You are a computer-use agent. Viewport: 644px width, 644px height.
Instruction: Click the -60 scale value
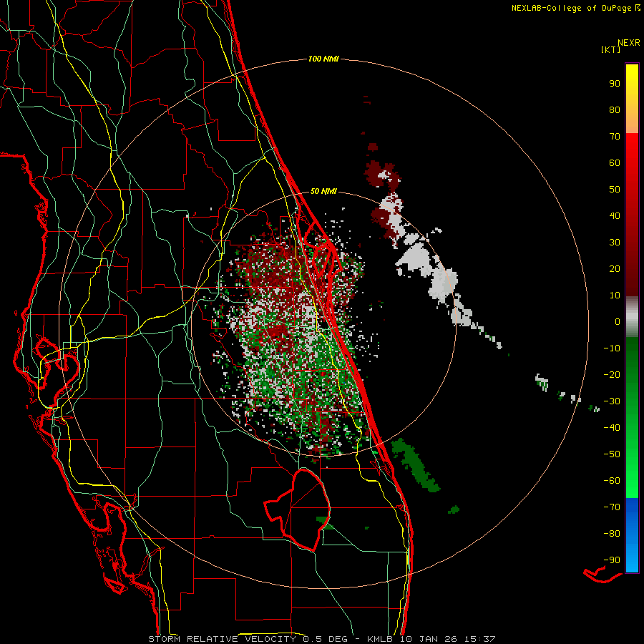coord(612,481)
